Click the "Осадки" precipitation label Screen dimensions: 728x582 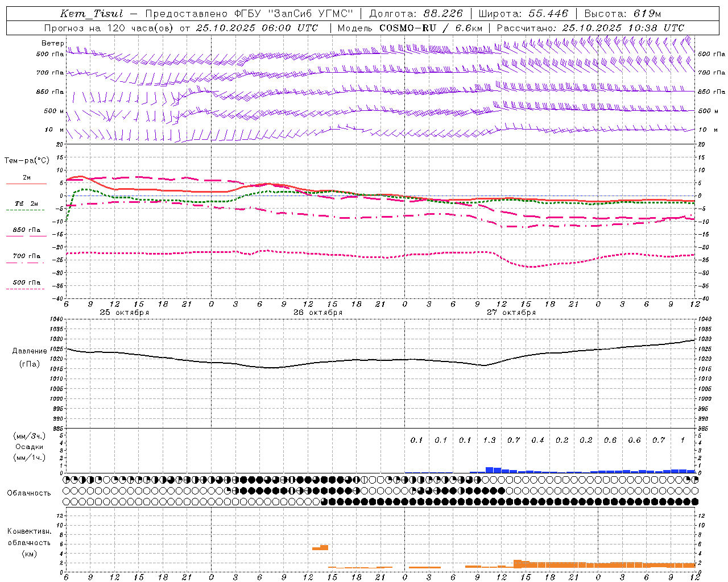click(30, 447)
